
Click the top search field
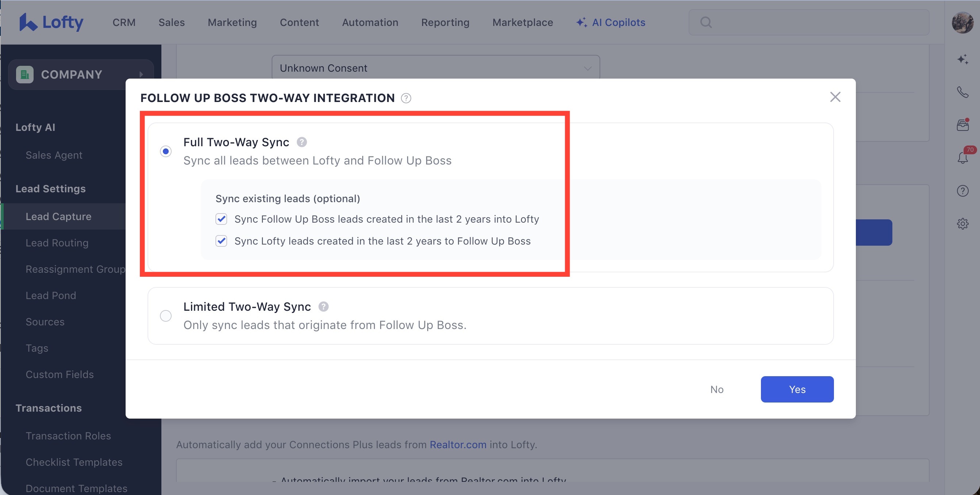pyautogui.click(x=809, y=22)
